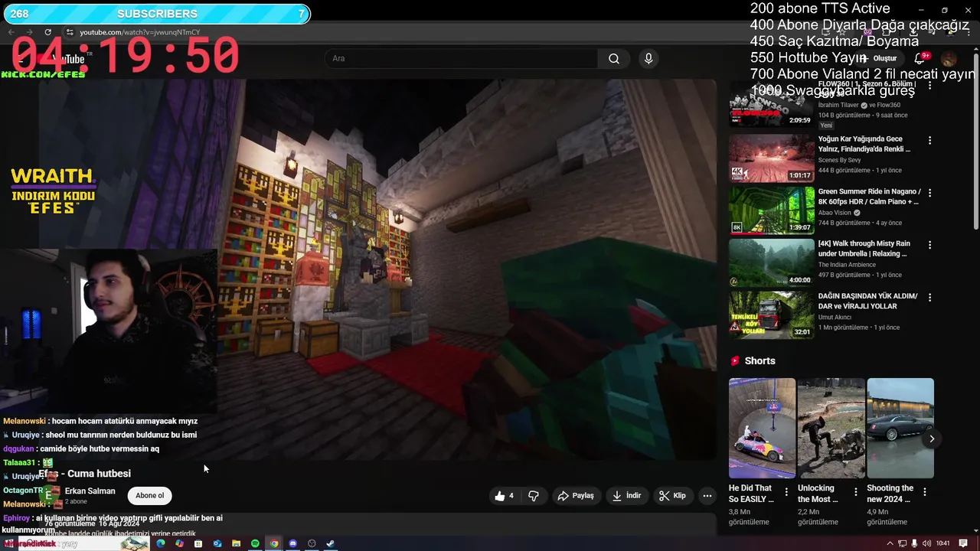Show next Shorts with right arrow
Viewport: 980px width, 551px height.
tap(932, 439)
